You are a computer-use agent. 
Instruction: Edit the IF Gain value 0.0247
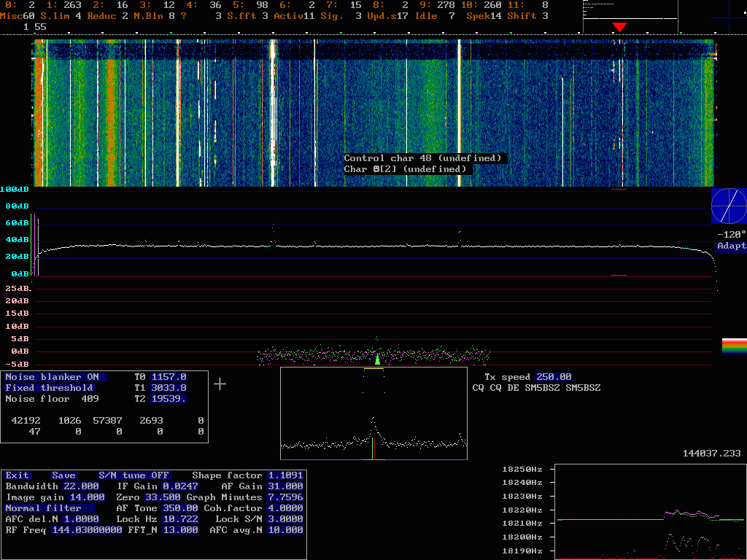click(180, 486)
